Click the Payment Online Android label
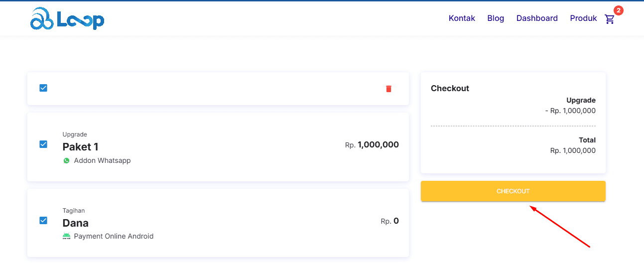 click(x=114, y=237)
